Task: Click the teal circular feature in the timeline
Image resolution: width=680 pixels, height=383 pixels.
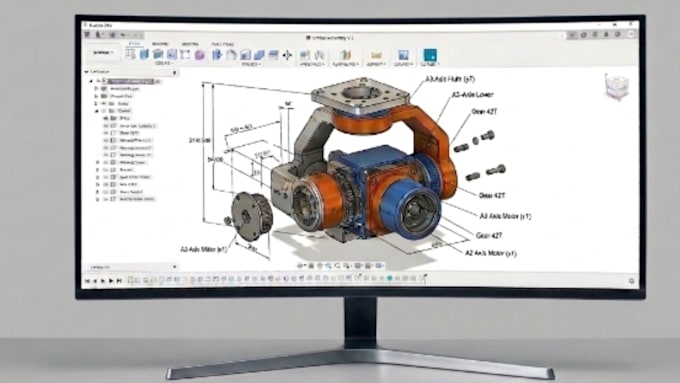Action: point(389,278)
